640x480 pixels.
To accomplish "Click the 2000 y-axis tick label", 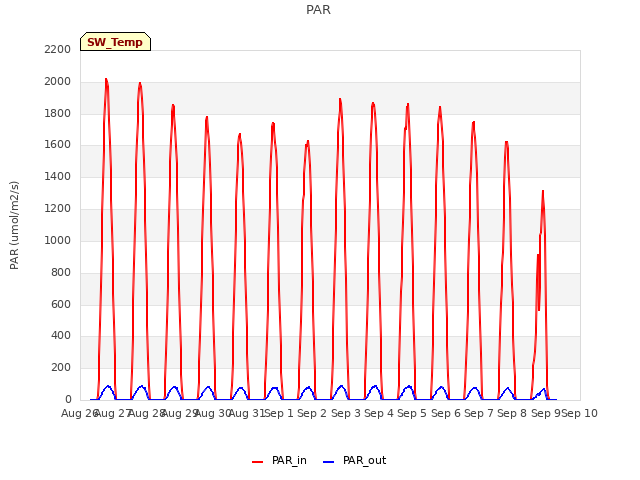I will point(58,82).
